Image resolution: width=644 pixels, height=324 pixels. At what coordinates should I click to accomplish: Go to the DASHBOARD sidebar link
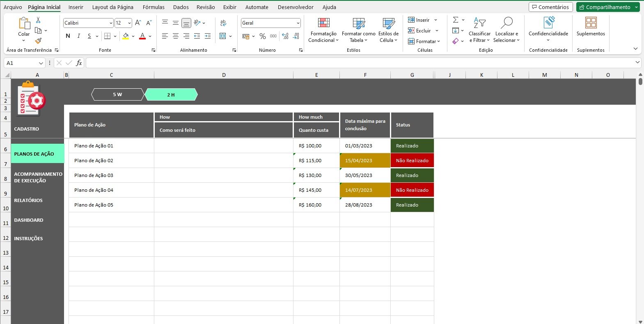(29, 220)
